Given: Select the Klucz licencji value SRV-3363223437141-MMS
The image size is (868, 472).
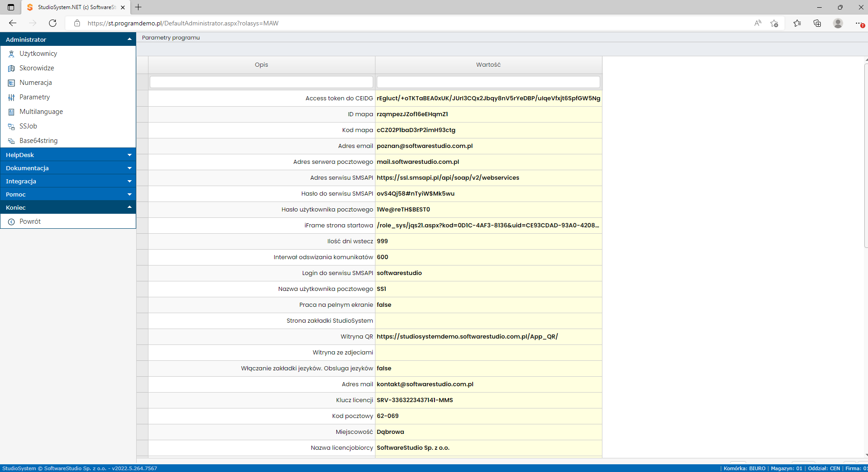Looking at the screenshot, I should pyautogui.click(x=415, y=400).
